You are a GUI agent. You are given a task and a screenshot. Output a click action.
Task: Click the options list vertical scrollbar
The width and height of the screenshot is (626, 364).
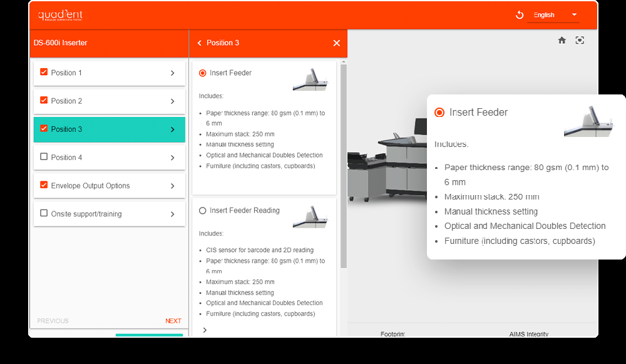tap(344, 166)
